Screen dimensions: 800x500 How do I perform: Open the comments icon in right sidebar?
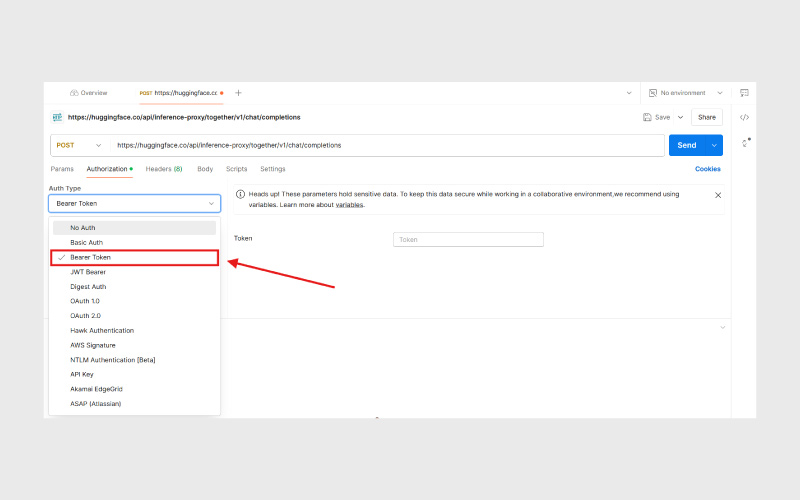pyautogui.click(x=744, y=93)
